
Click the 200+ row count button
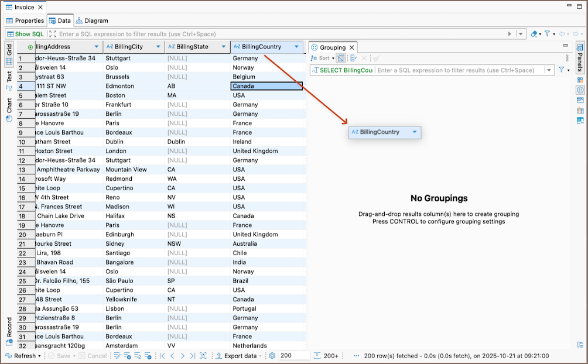326,356
